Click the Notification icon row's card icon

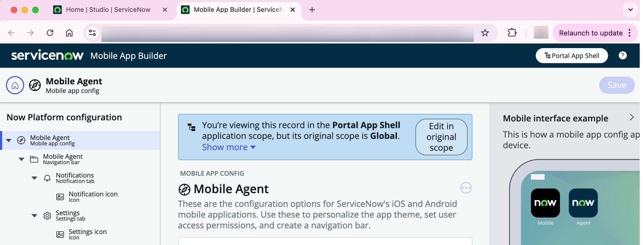[60, 197]
